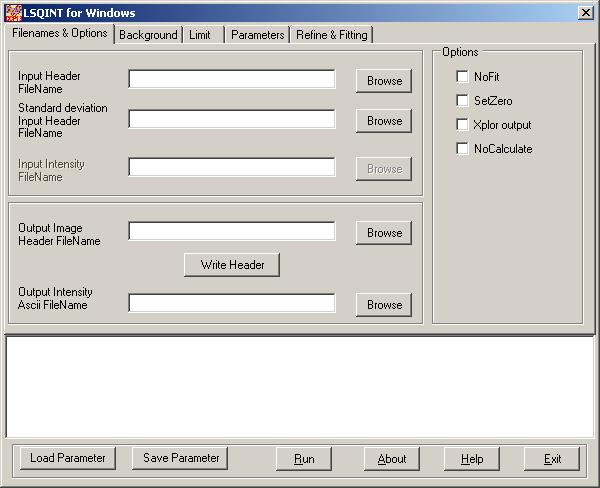Click the Output Image Header FileName field
This screenshot has width=600, height=488.
232,231
